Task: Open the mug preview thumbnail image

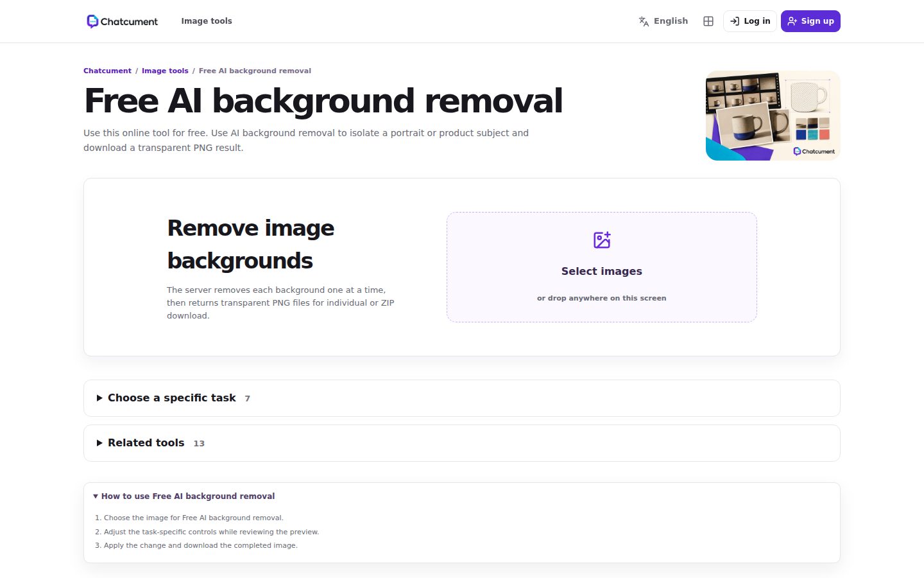Action: pos(773,116)
